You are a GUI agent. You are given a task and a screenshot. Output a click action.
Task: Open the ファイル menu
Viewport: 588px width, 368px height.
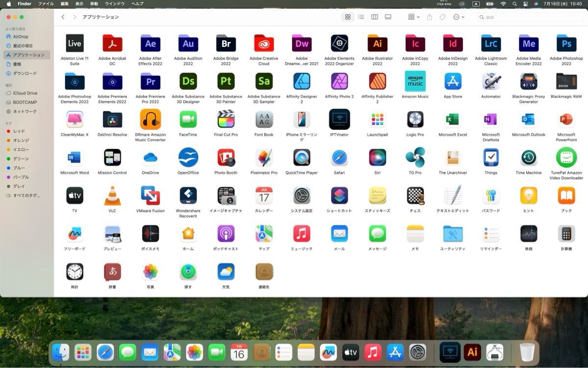[x=46, y=3]
